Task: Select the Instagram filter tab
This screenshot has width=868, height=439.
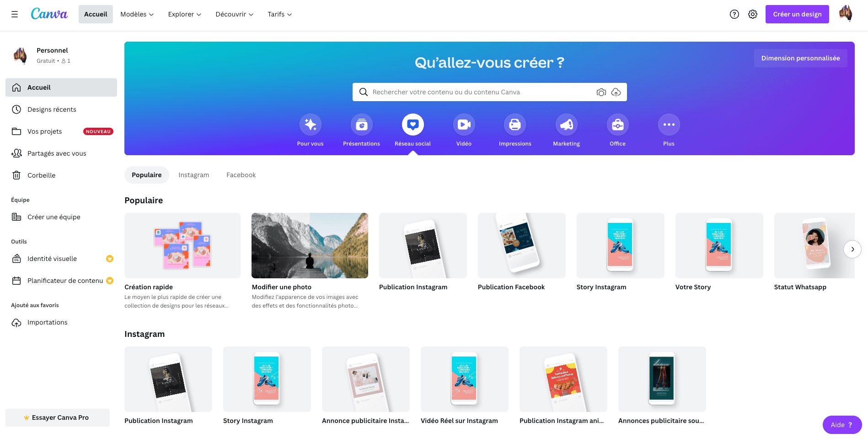Action: pyautogui.click(x=193, y=175)
